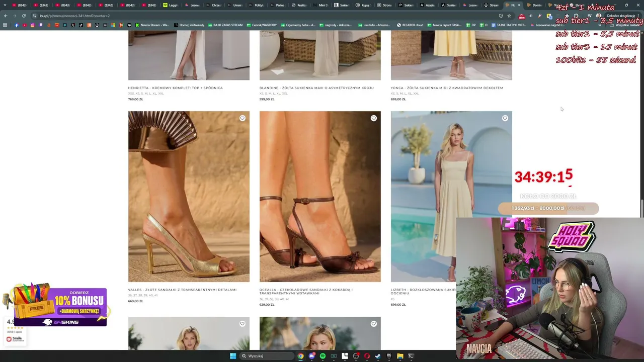Open Chrome from the taskbar
644x362 pixels.
(300, 356)
